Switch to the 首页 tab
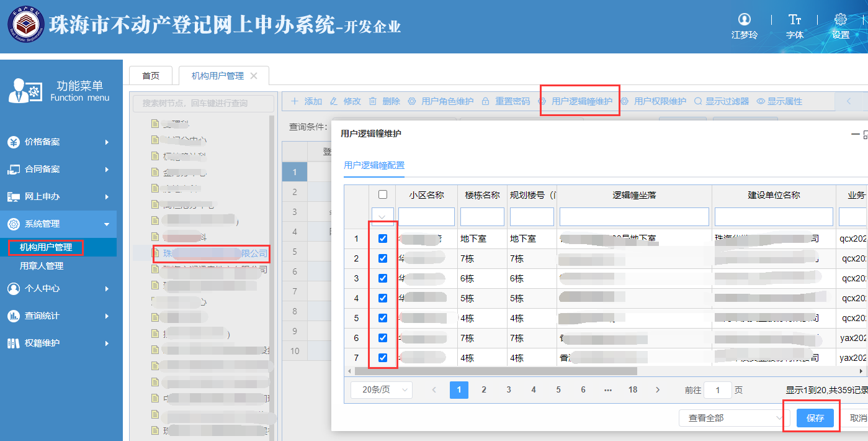Viewport: 868px width, 441px height. (x=151, y=76)
